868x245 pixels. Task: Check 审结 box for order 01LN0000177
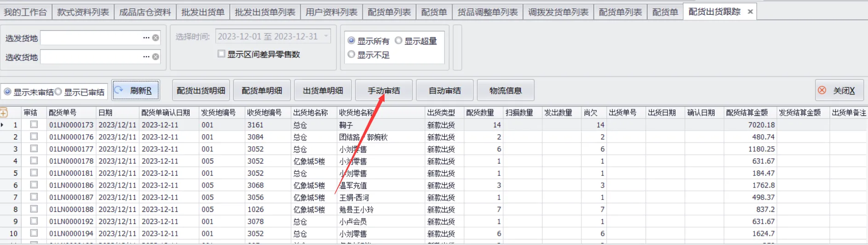coord(34,148)
